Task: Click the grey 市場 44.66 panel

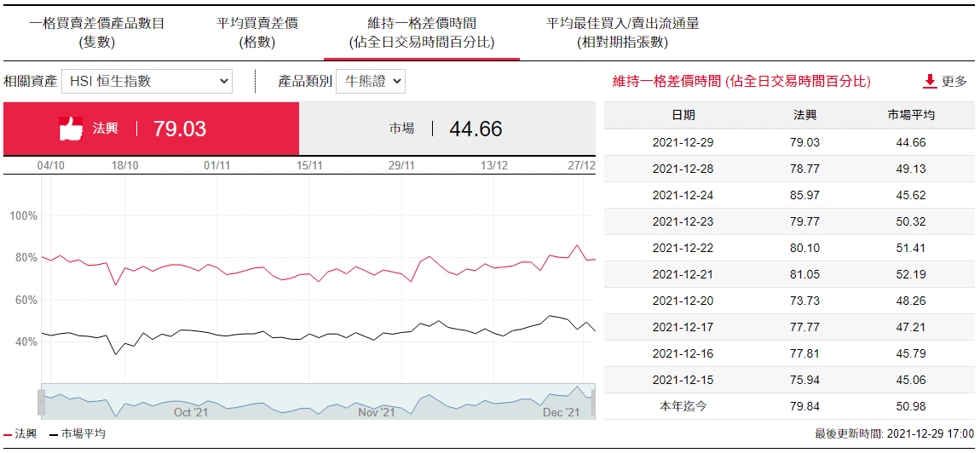Action: [447, 129]
